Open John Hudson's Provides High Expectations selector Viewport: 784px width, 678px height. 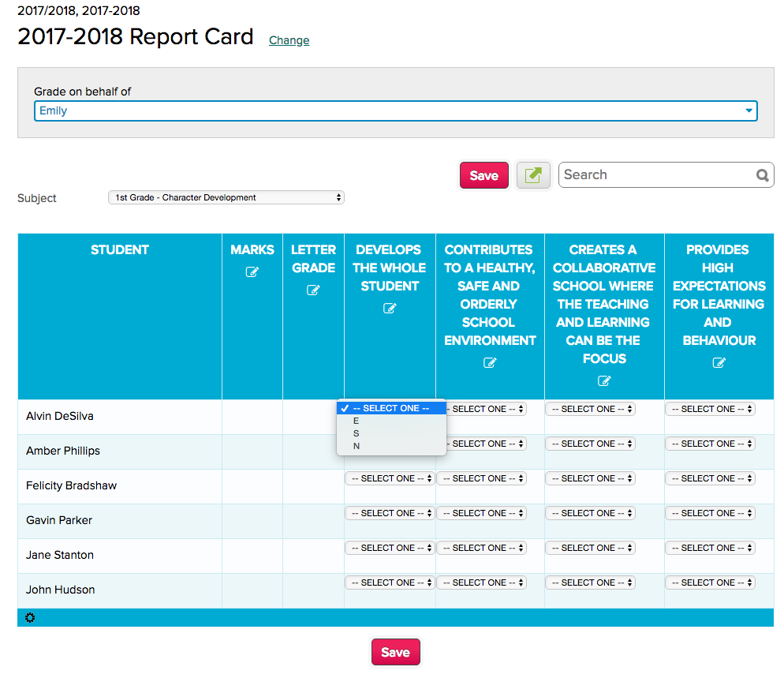click(x=710, y=582)
